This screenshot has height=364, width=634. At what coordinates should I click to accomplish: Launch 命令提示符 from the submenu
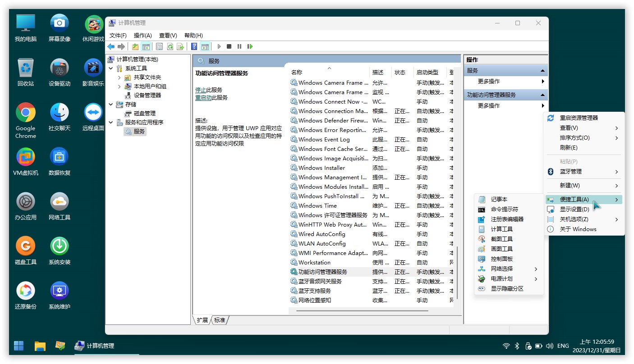[509, 209]
